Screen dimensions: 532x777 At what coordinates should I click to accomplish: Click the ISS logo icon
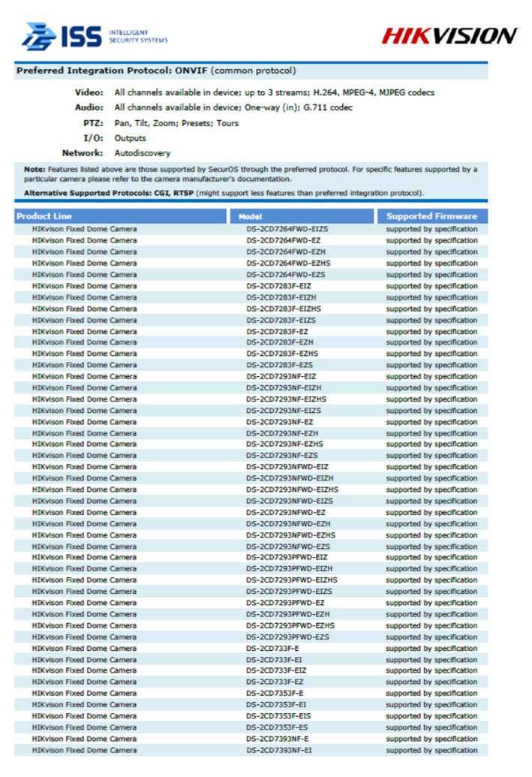(x=39, y=36)
